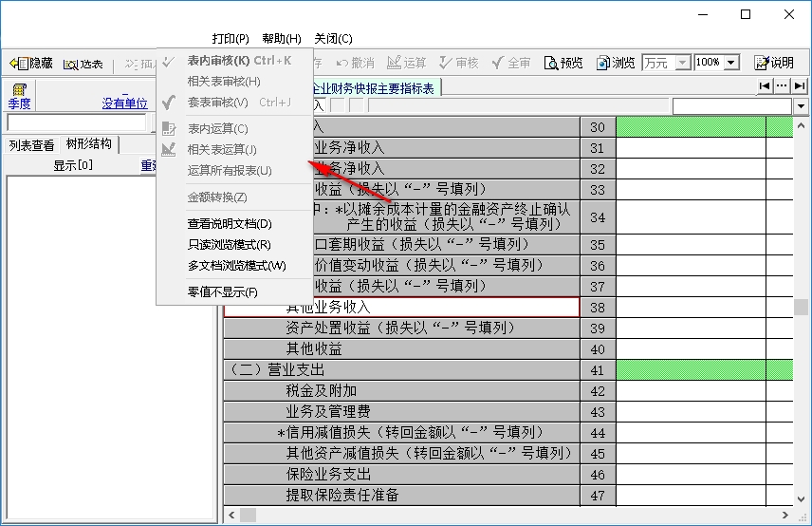812x526 pixels.
Task: Click the vertical scrollbar up arrow
Action: click(x=802, y=125)
